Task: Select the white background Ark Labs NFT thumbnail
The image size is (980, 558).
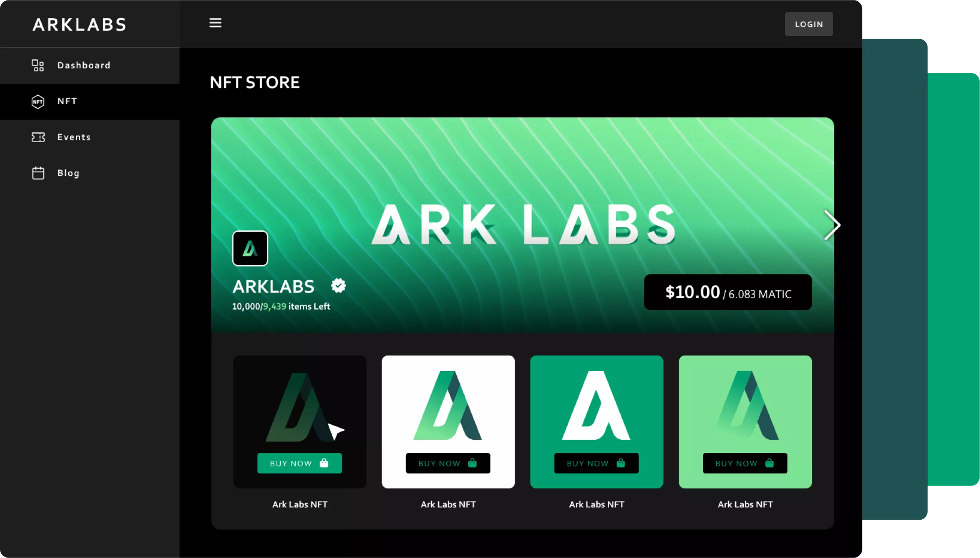Action: click(x=448, y=422)
